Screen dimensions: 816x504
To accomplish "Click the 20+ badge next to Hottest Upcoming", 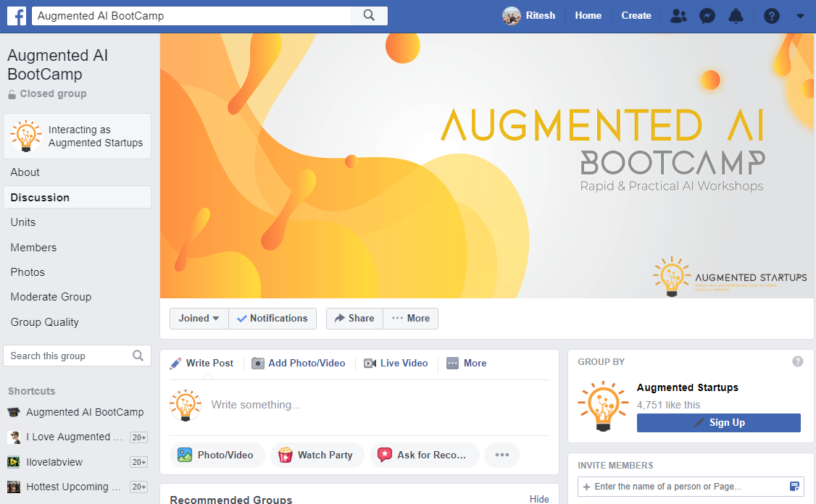I will 138,487.
